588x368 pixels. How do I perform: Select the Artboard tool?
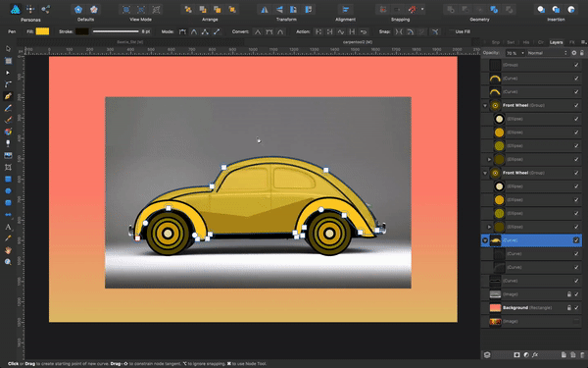(x=8, y=61)
